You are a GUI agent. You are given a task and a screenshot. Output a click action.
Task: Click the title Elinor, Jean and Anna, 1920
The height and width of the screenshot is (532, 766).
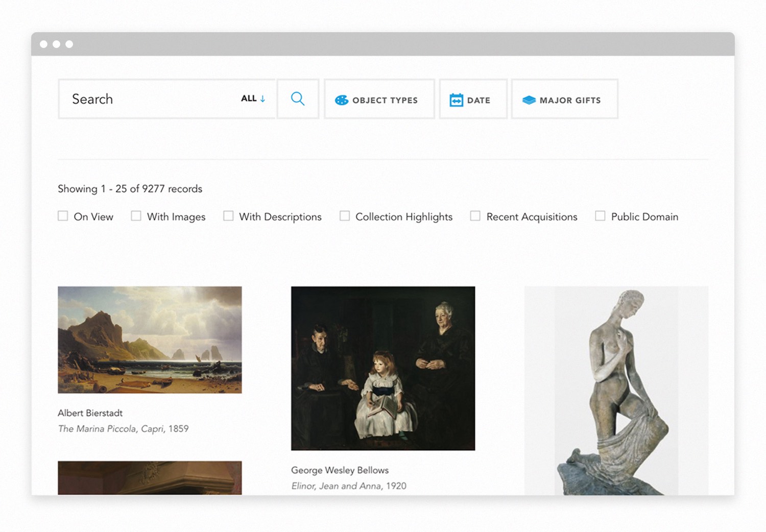click(x=349, y=486)
